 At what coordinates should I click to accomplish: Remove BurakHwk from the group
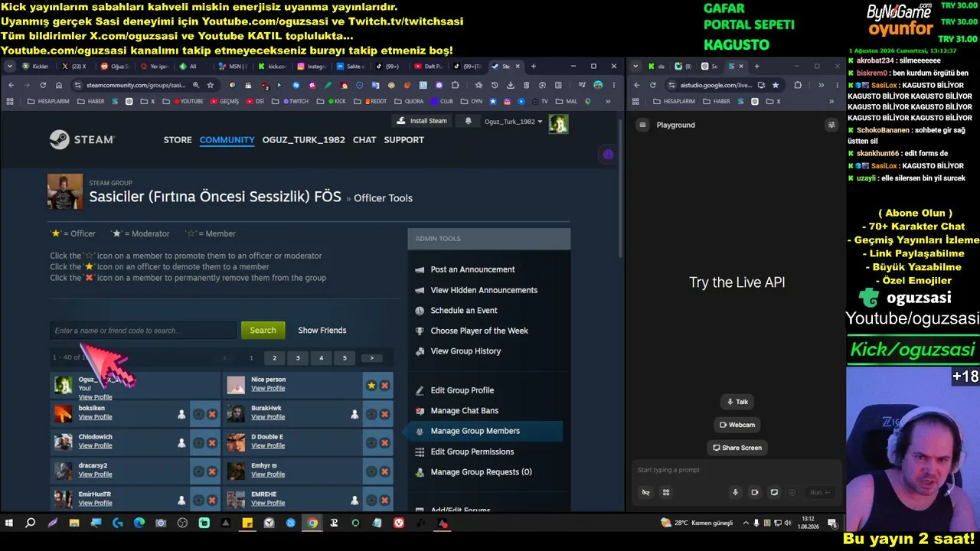(x=384, y=414)
